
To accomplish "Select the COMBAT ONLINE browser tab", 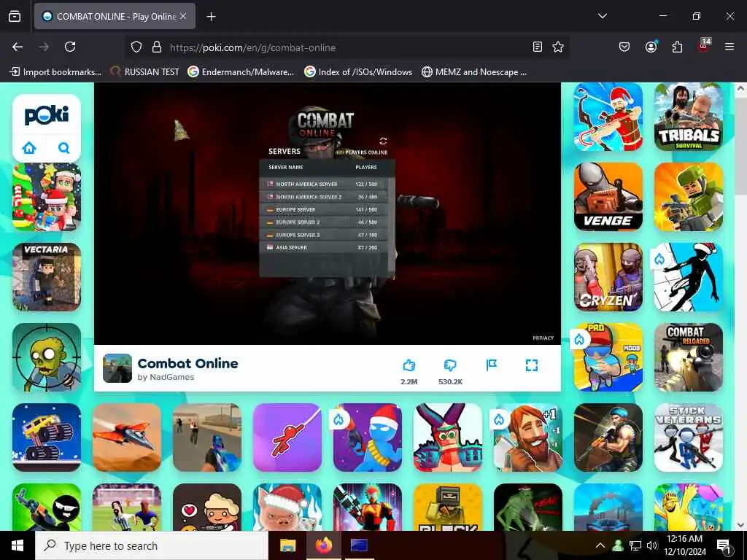I will tap(115, 17).
